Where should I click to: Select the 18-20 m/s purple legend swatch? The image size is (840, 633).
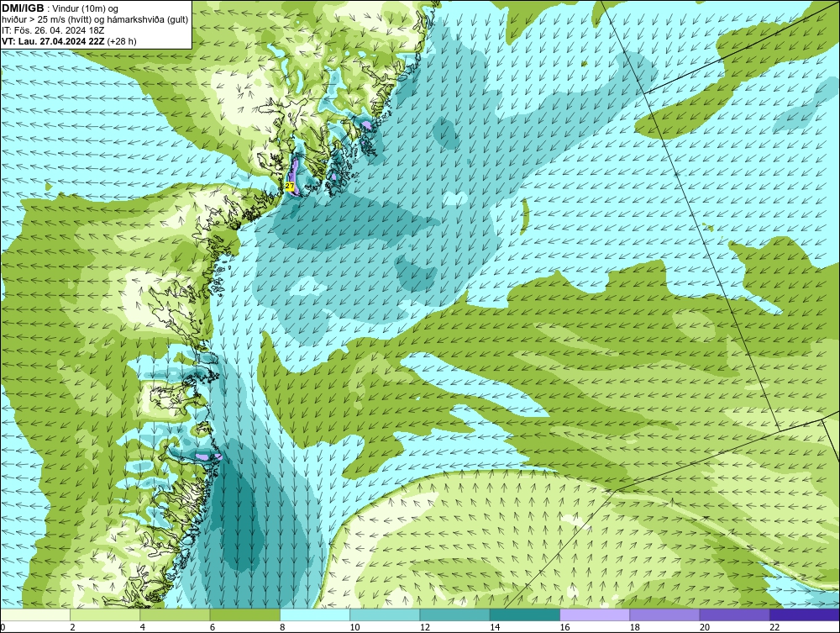[664, 615]
